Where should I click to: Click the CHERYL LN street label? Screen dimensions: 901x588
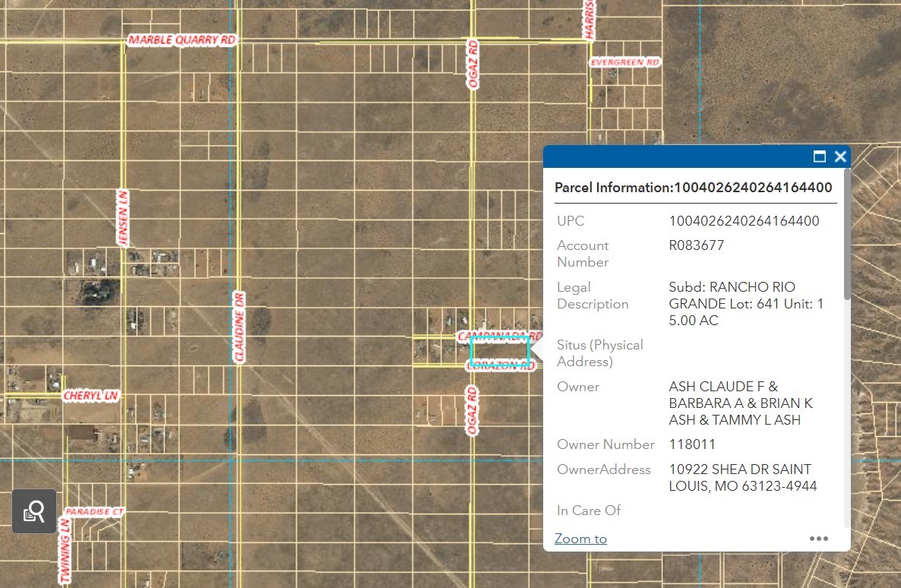(90, 396)
